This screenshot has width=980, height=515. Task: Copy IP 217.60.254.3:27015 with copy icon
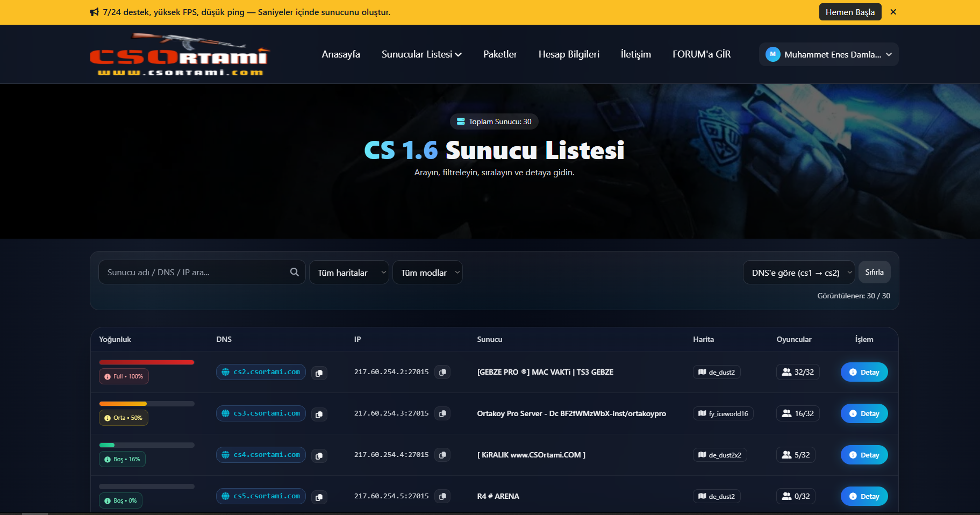coord(442,413)
